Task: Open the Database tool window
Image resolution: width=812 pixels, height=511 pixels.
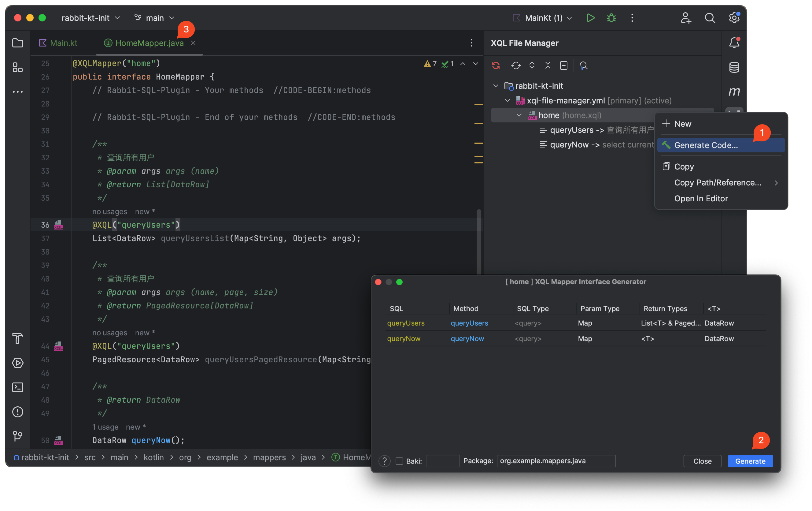Action: click(734, 67)
